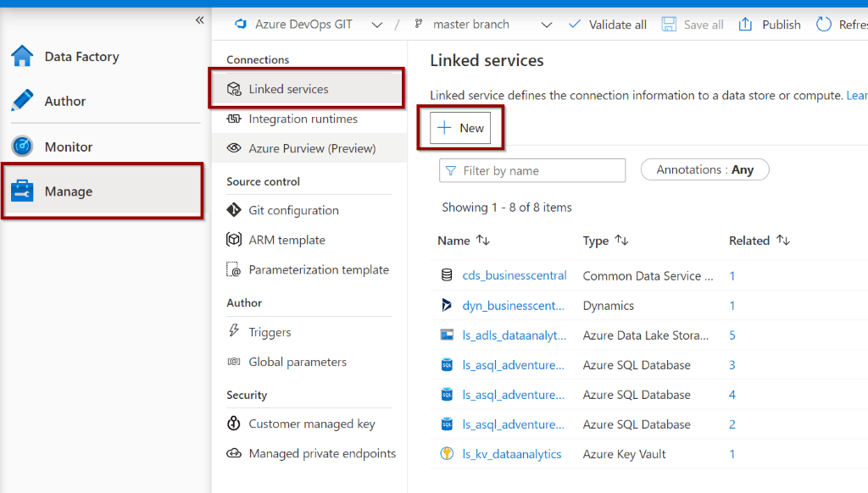Click the Validate all button label
This screenshot has width=868, height=493.
(x=617, y=25)
